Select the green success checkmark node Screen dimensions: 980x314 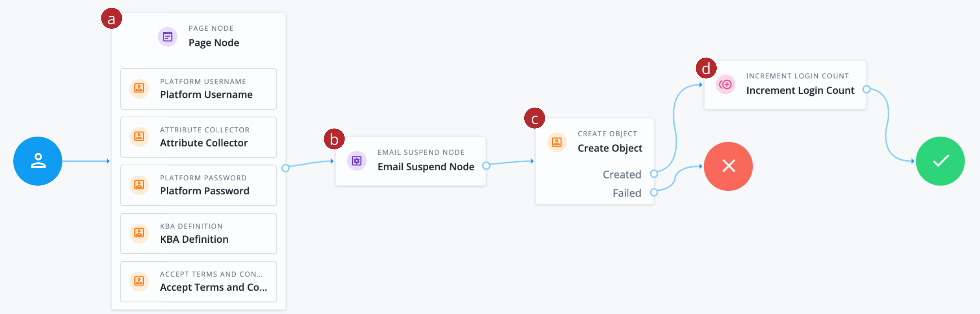click(940, 161)
